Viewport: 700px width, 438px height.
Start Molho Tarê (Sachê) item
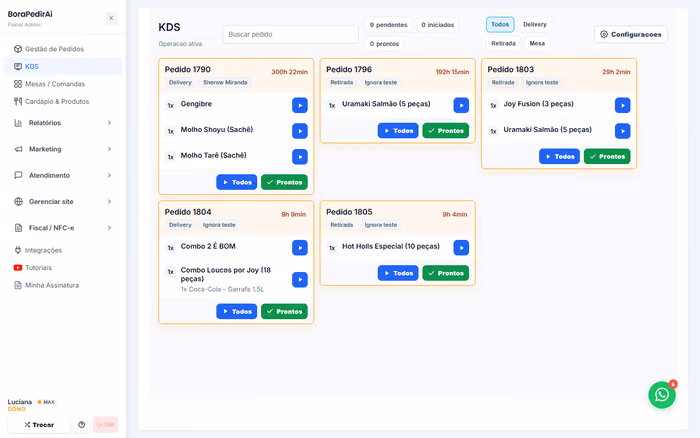coord(300,157)
